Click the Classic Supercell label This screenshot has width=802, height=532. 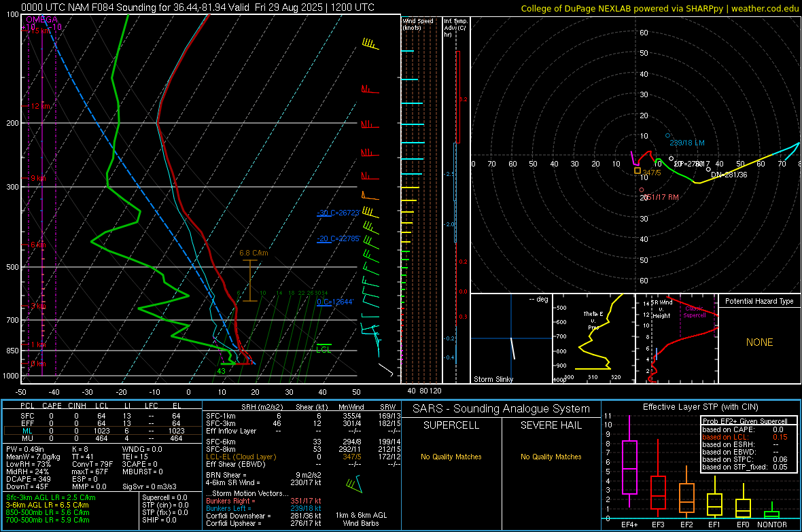point(695,312)
